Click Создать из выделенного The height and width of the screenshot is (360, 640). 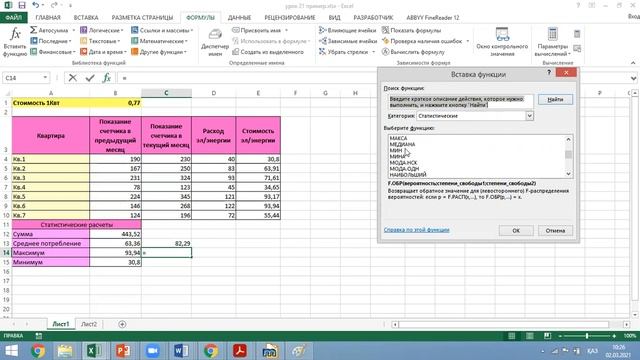click(268, 52)
